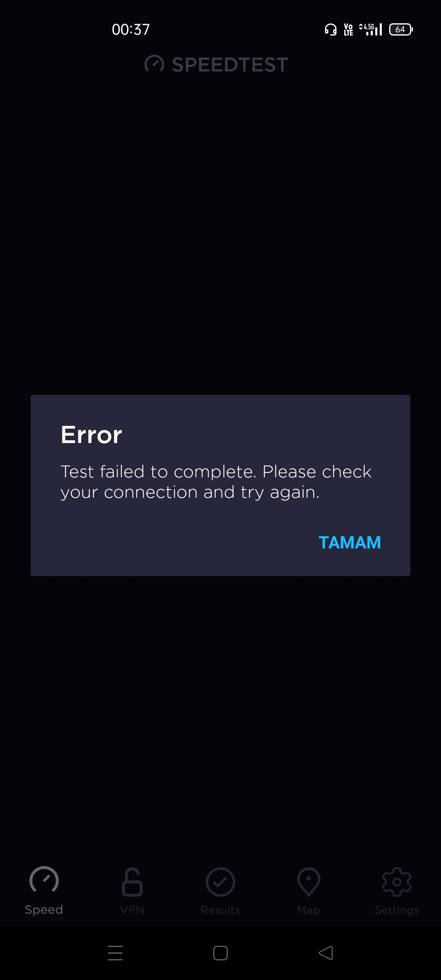Tap the 00:37 clock in status bar
The height and width of the screenshot is (980, 441).
click(x=131, y=29)
